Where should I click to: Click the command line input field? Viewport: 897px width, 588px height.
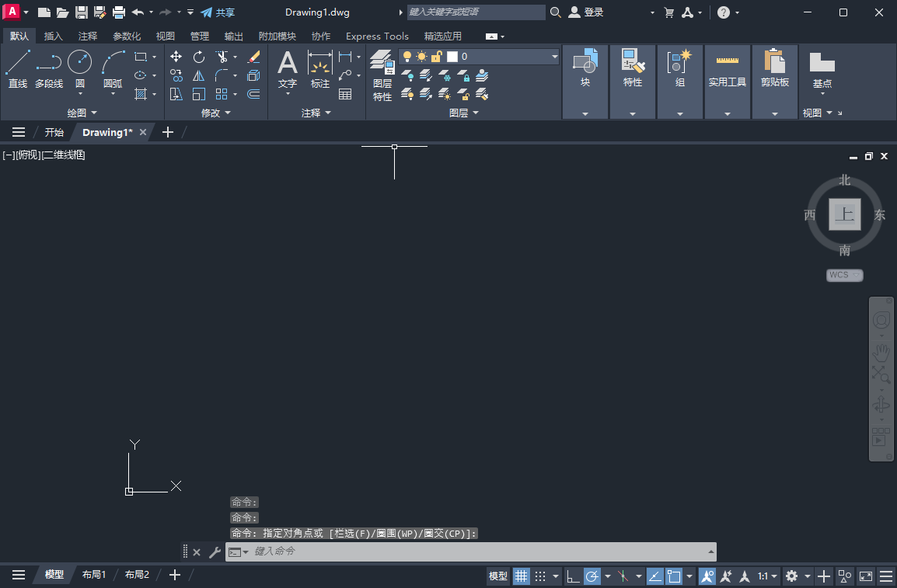pos(474,551)
